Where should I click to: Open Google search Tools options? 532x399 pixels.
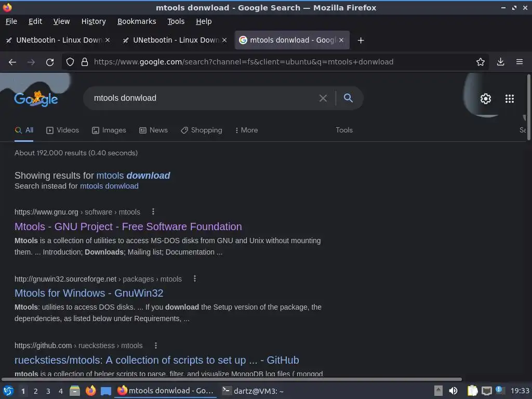pyautogui.click(x=344, y=130)
